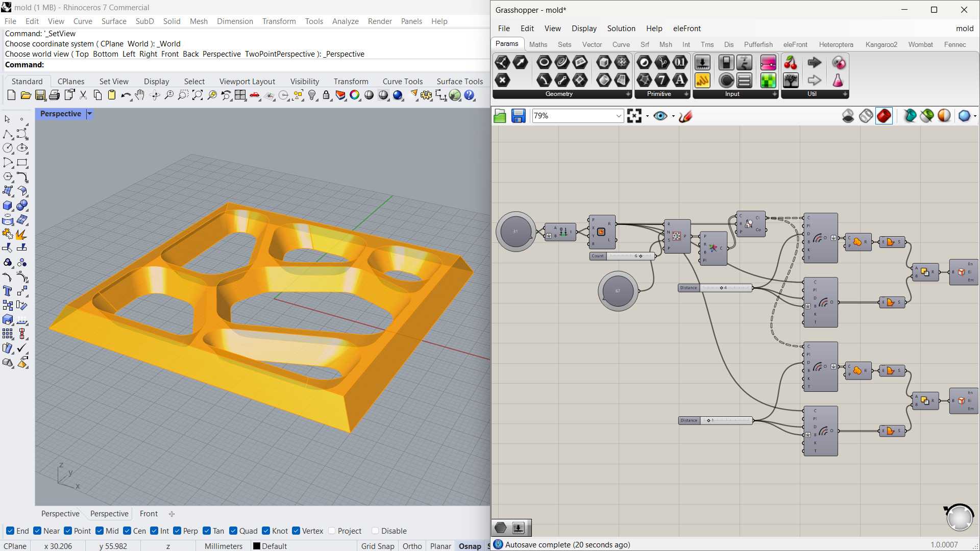Screen dimensions: 980x551
Task: Select the Shaded preview mode red icon
Action: tap(884, 116)
